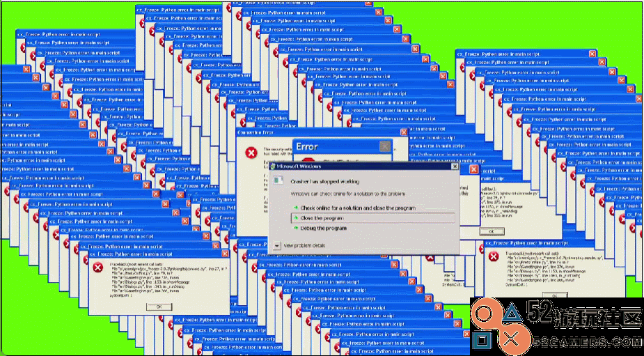Click the Microsoft Windows dialog title text
The height and width of the screenshot is (356, 644).
pos(299,167)
